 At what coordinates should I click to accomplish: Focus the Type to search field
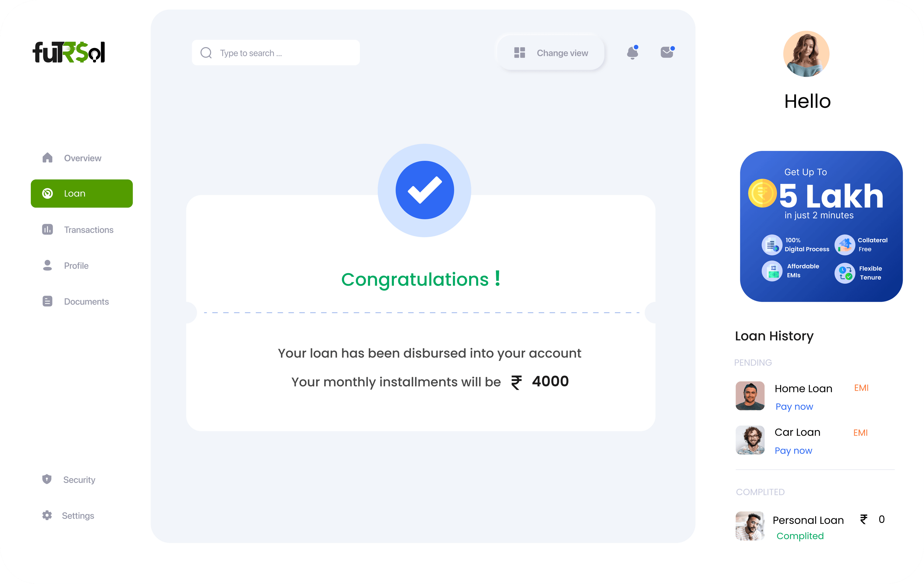pos(276,52)
